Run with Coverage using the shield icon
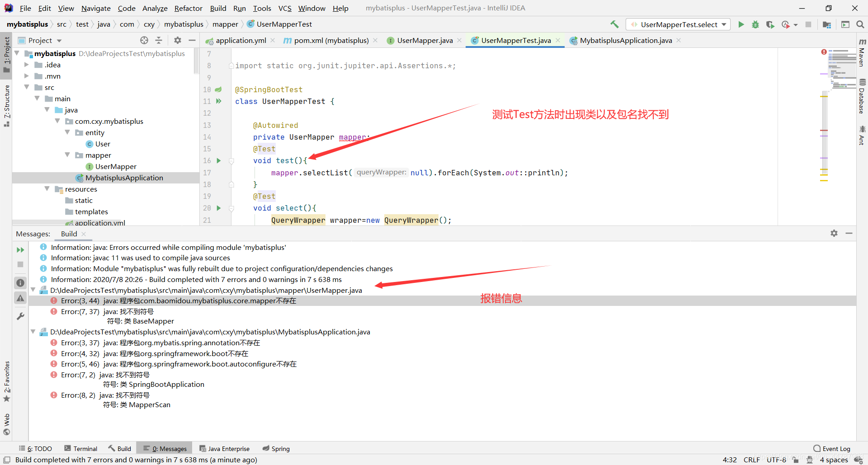868x465 pixels. coord(770,24)
